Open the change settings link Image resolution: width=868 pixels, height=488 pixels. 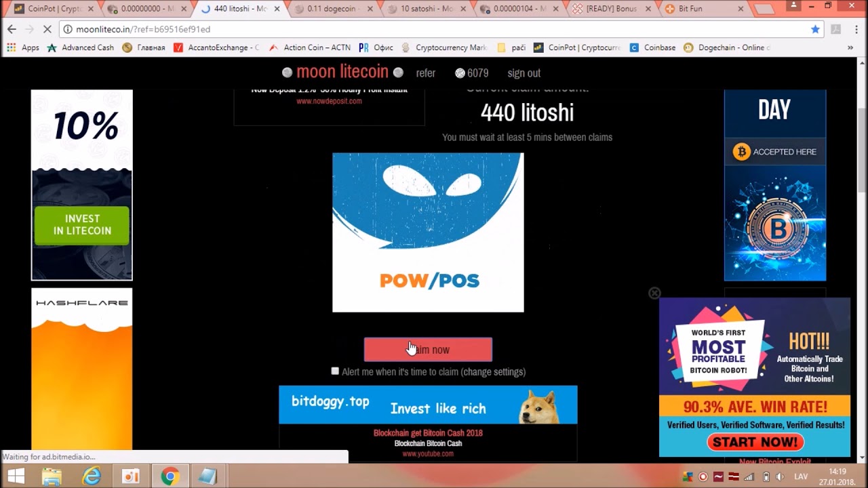(492, 371)
